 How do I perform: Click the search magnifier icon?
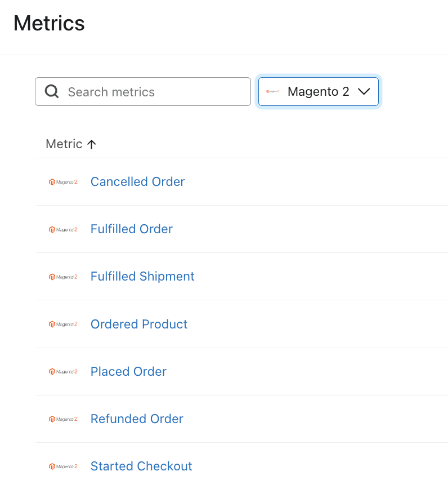(52, 91)
